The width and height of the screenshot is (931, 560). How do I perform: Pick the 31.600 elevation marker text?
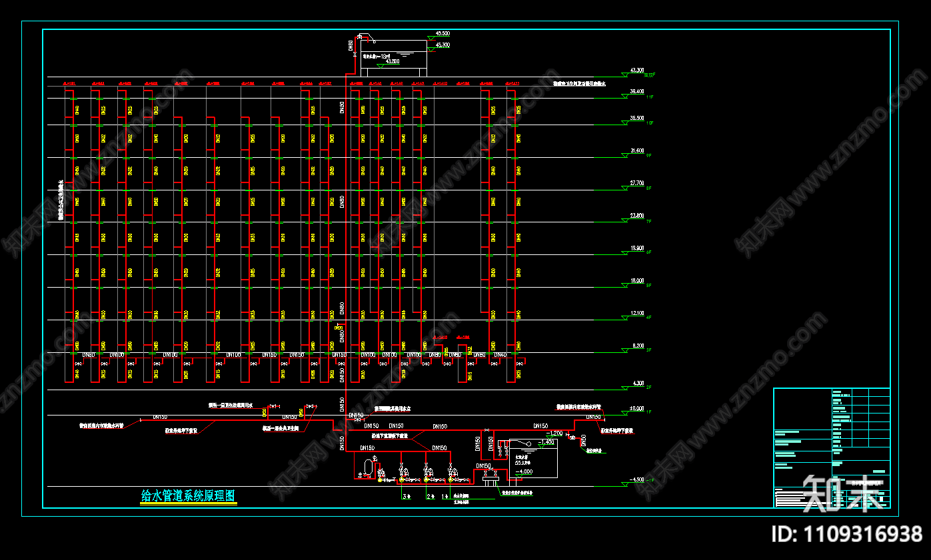637,151
